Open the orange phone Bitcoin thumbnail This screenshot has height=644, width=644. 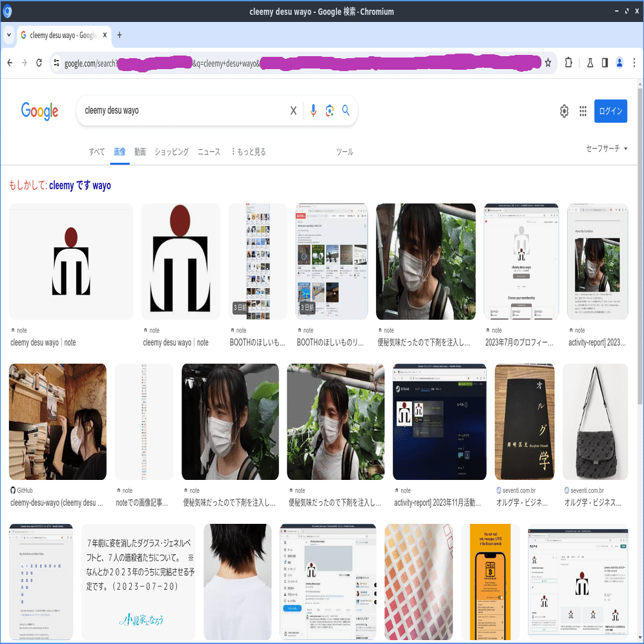pyautogui.click(x=490, y=581)
